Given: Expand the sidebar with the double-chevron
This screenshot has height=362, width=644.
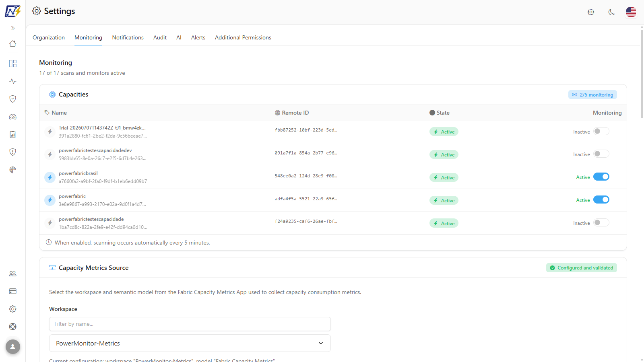Looking at the screenshot, I should point(13,28).
